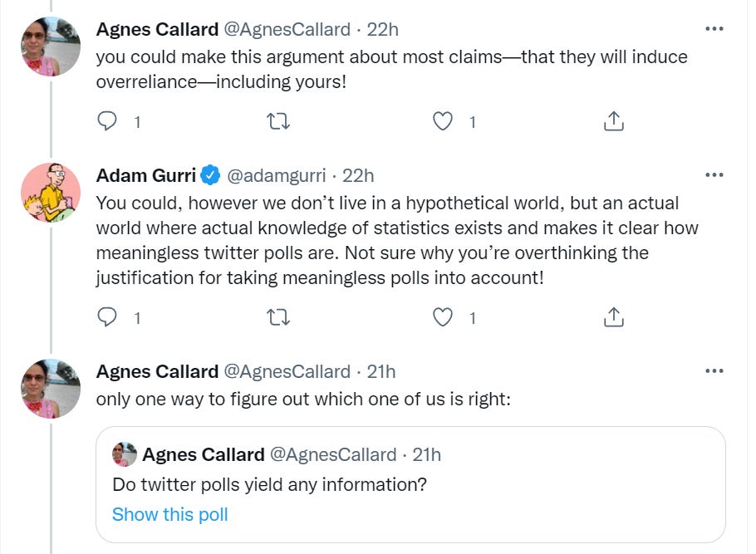
Task: Open Adam Gurri's profile via name
Action: click(x=146, y=175)
